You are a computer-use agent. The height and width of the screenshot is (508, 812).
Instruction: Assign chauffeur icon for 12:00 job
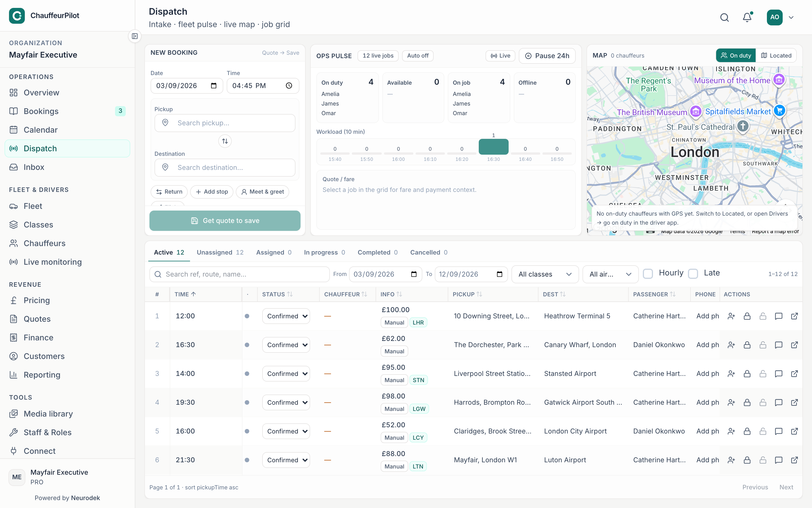731,316
